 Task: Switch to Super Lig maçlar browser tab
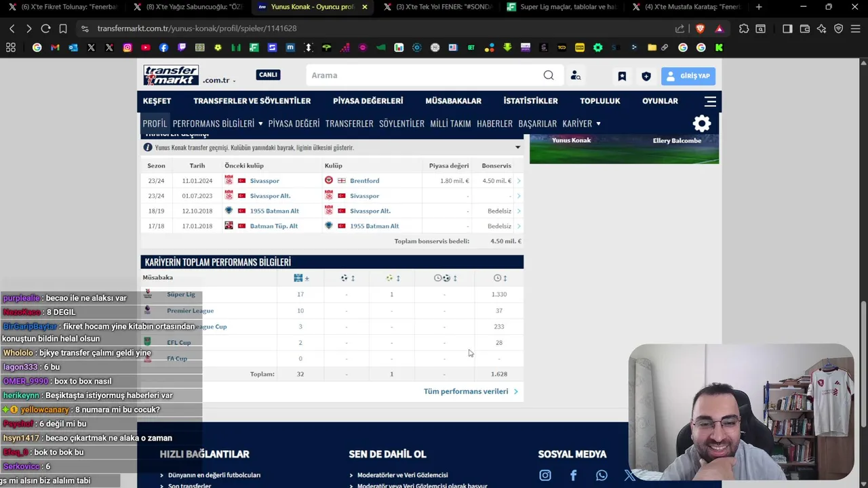[560, 7]
